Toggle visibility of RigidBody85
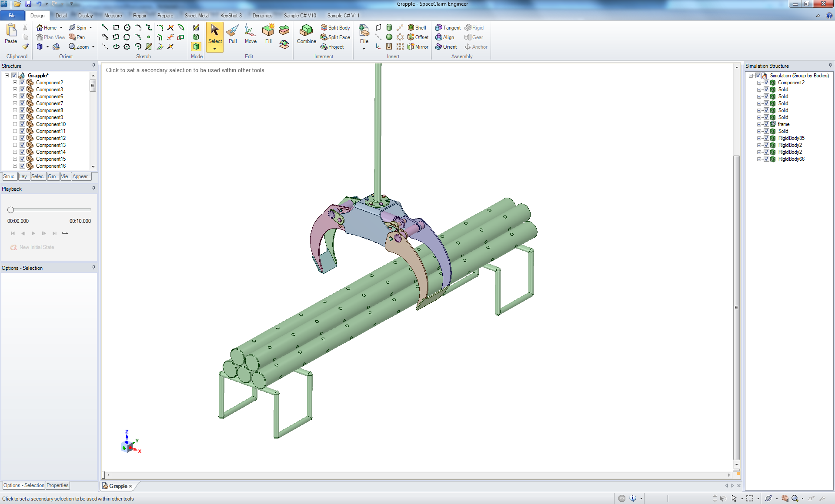Viewport: 835px width, 504px height. point(766,138)
